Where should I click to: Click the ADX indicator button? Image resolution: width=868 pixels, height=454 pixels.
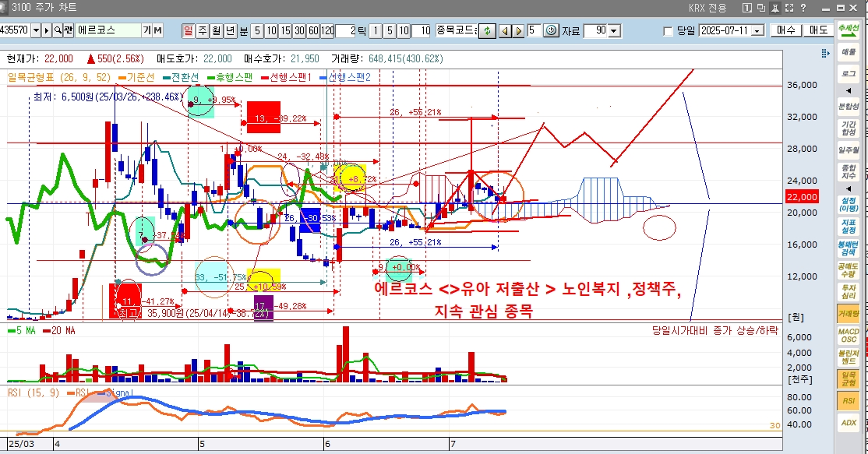point(849,423)
